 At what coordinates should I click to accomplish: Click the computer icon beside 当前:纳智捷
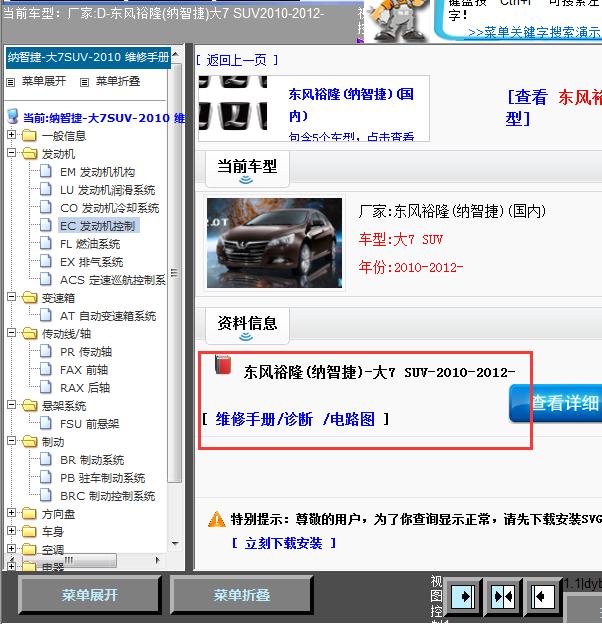[x=13, y=116]
